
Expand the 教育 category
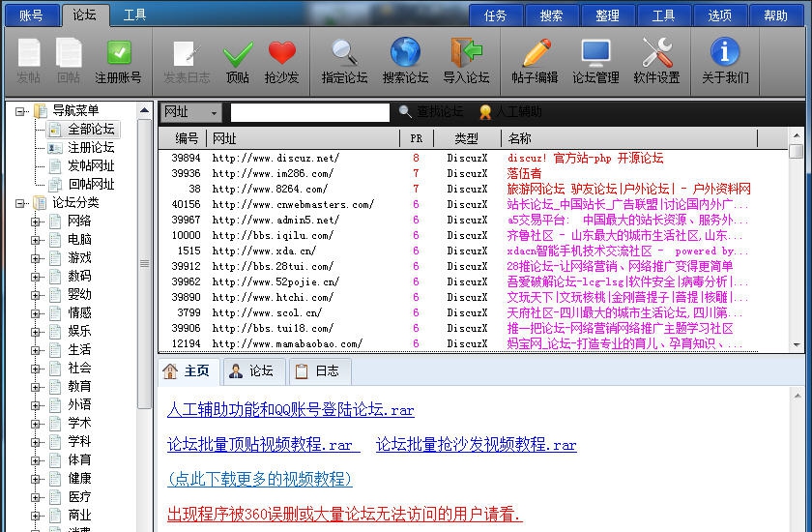[x=35, y=387]
